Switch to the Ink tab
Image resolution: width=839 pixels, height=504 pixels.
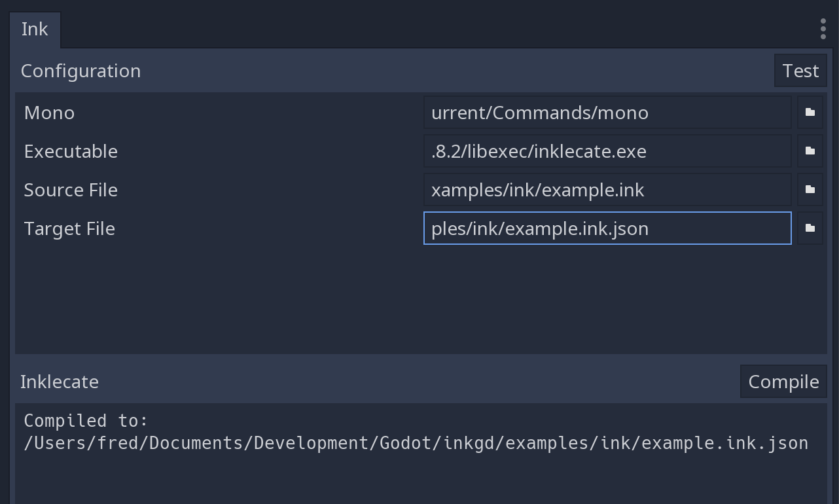[x=35, y=29]
